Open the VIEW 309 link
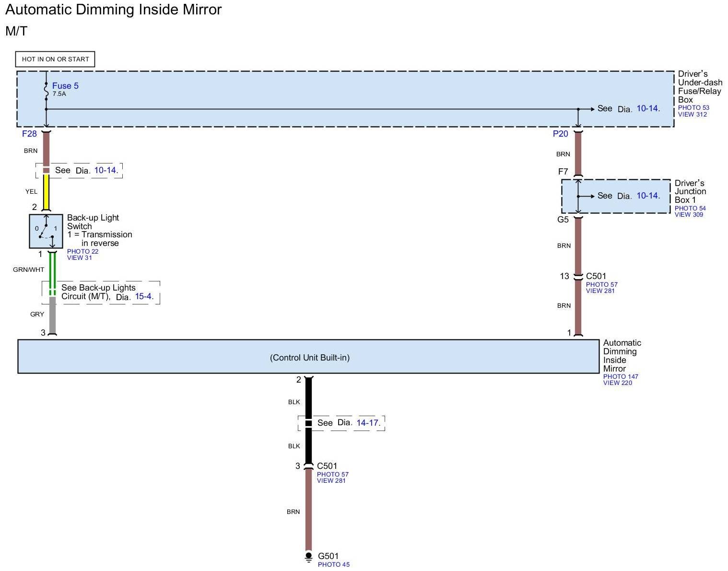This screenshot has height=571, width=728. [689, 214]
